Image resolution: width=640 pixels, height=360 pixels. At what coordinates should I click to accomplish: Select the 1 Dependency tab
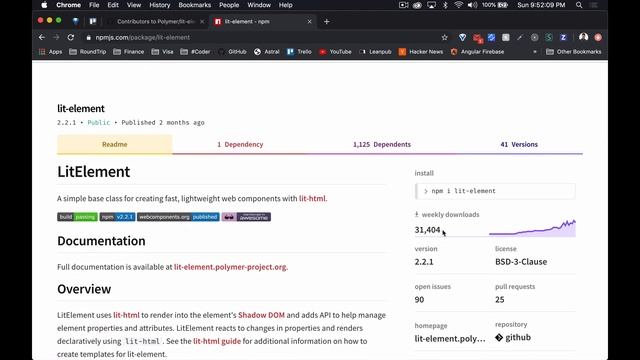coord(240,144)
